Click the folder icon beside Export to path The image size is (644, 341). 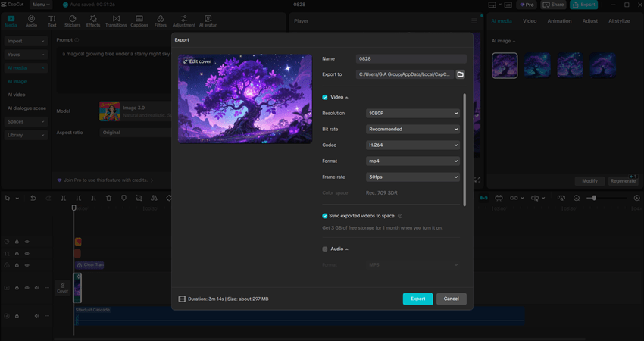(460, 74)
